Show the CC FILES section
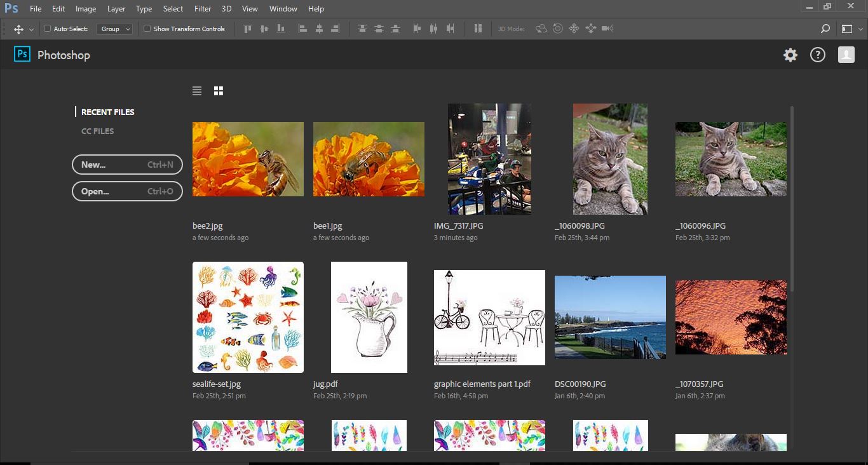The width and height of the screenshot is (868, 465). click(x=97, y=131)
